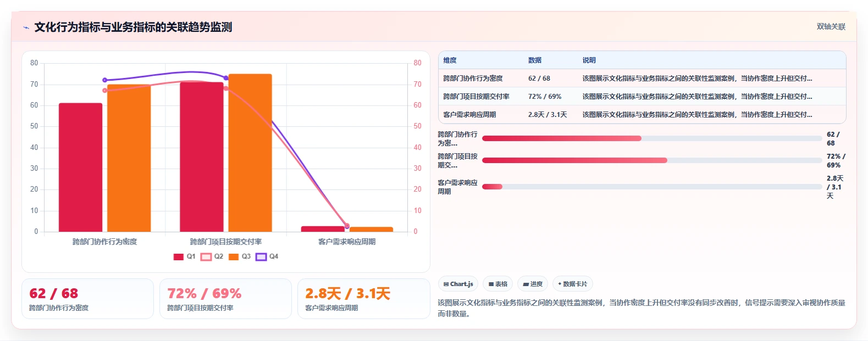The height and width of the screenshot is (341, 868).
Task: Click the trend icon beside the dashboard title
Action: pos(26,27)
